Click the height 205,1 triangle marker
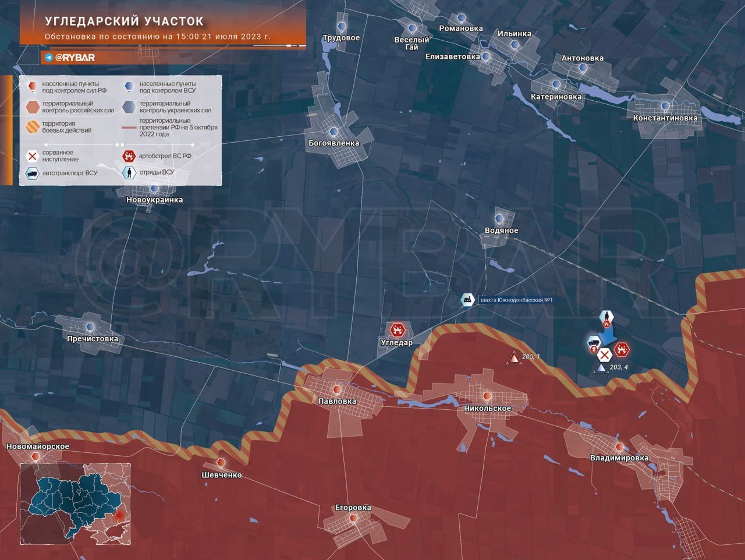 point(513,359)
